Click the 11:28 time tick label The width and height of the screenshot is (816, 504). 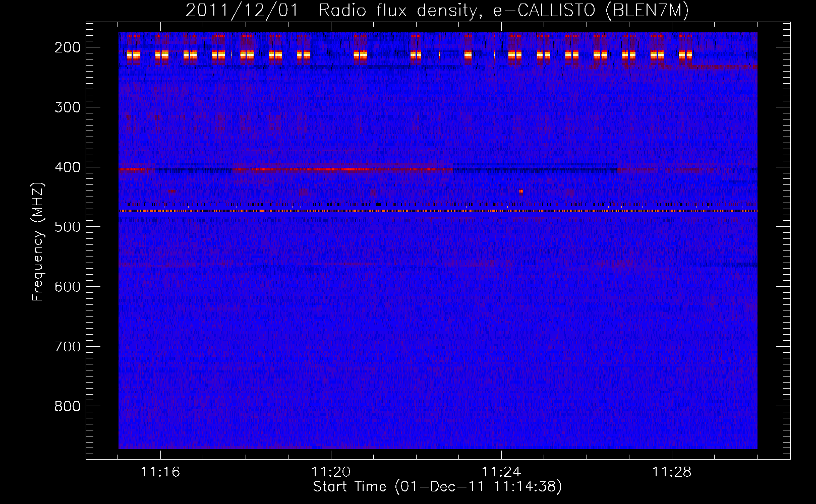coord(672,472)
